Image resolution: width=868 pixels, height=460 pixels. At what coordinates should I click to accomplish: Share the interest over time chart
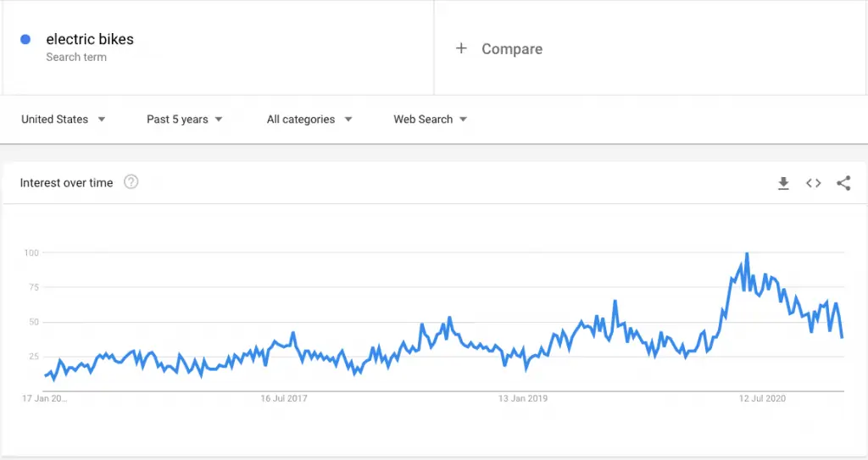843,183
